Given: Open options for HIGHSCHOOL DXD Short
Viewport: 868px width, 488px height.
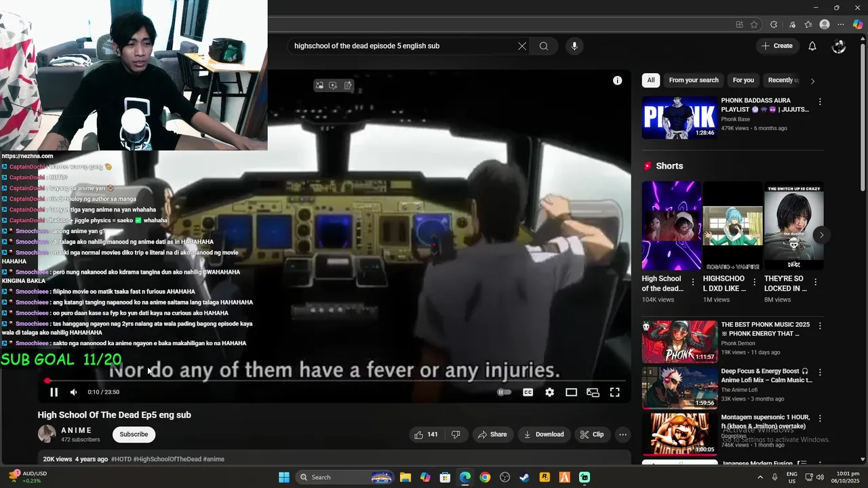Looking at the screenshot, I should pyautogui.click(x=754, y=283).
